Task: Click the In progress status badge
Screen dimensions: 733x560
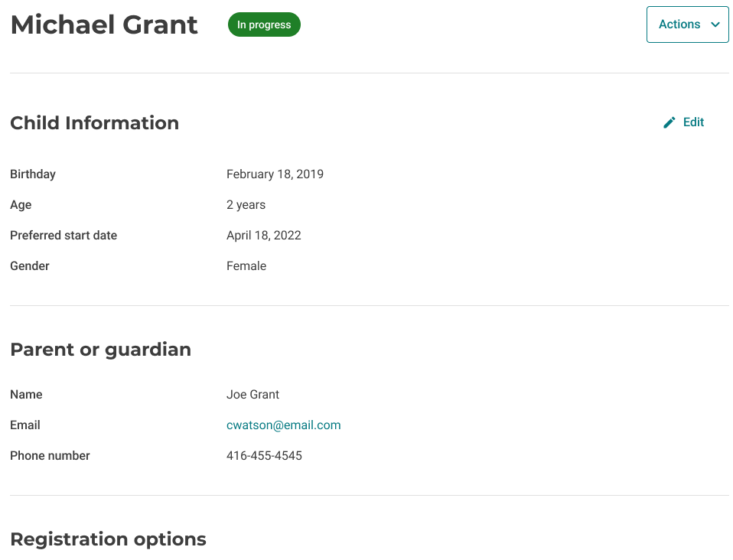Action: 264,24
